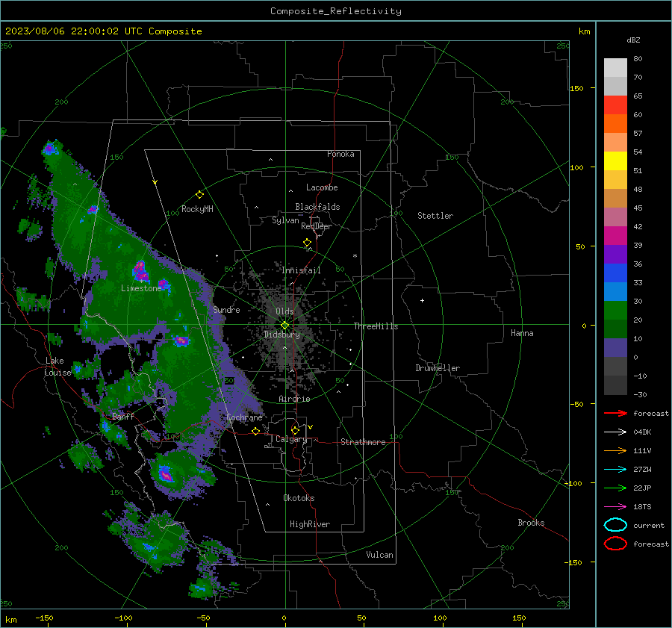Click the Cochrane label
The height and width of the screenshot is (628, 672).
click(x=244, y=417)
